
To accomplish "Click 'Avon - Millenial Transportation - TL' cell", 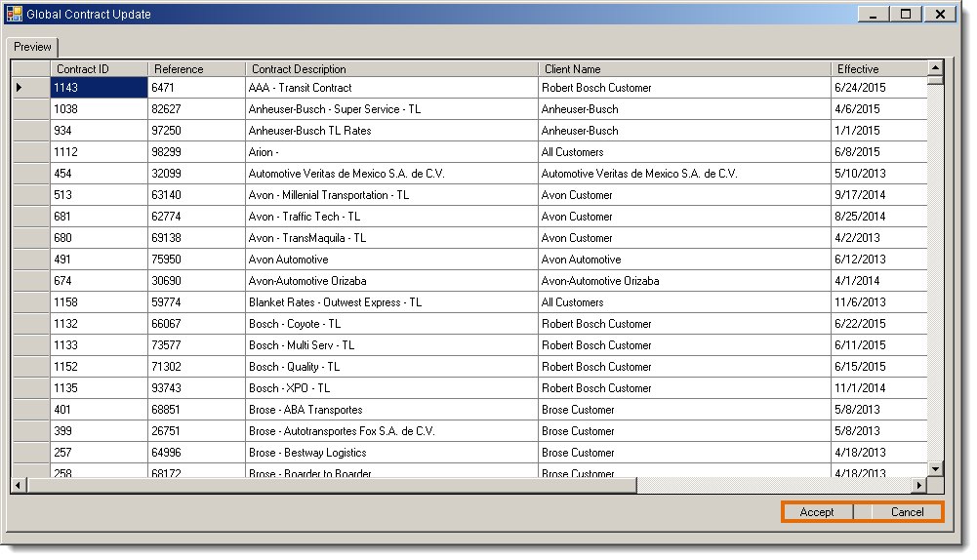I will (x=392, y=195).
